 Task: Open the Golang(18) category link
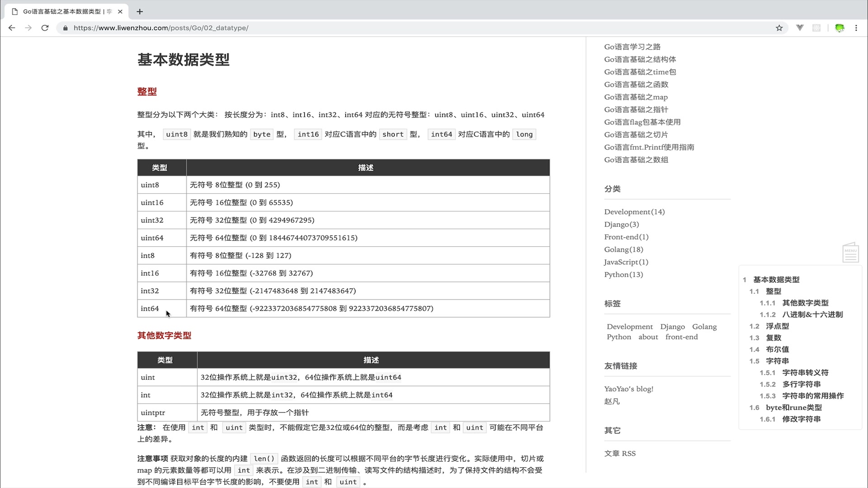tap(623, 249)
